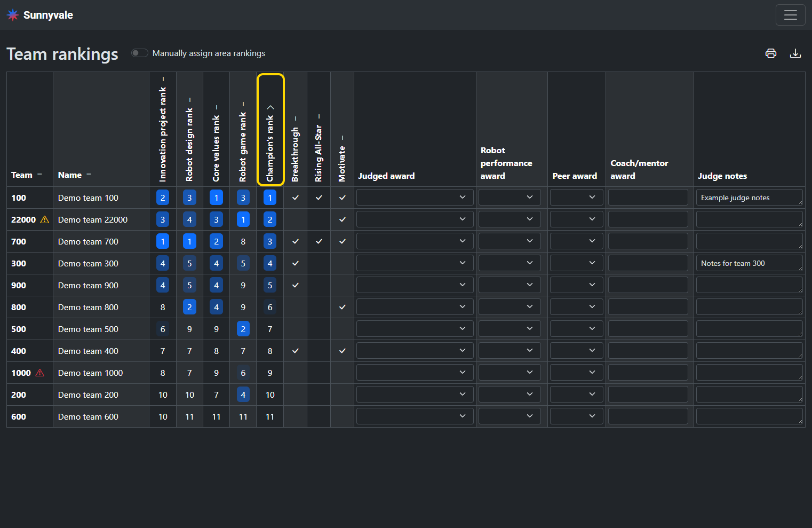The width and height of the screenshot is (812, 528).
Task: Open Robot performance award dropdown for team 700
Action: (x=509, y=241)
